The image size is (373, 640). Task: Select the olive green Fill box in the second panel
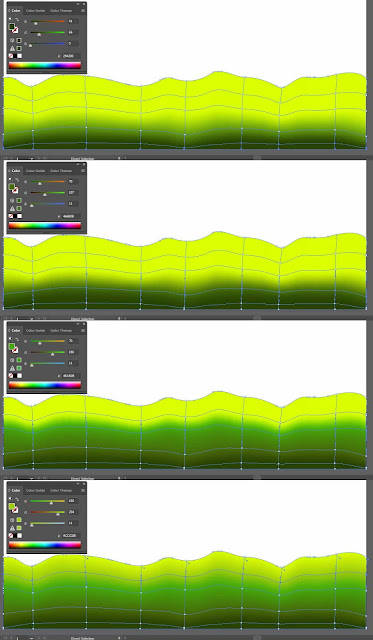tap(12, 186)
